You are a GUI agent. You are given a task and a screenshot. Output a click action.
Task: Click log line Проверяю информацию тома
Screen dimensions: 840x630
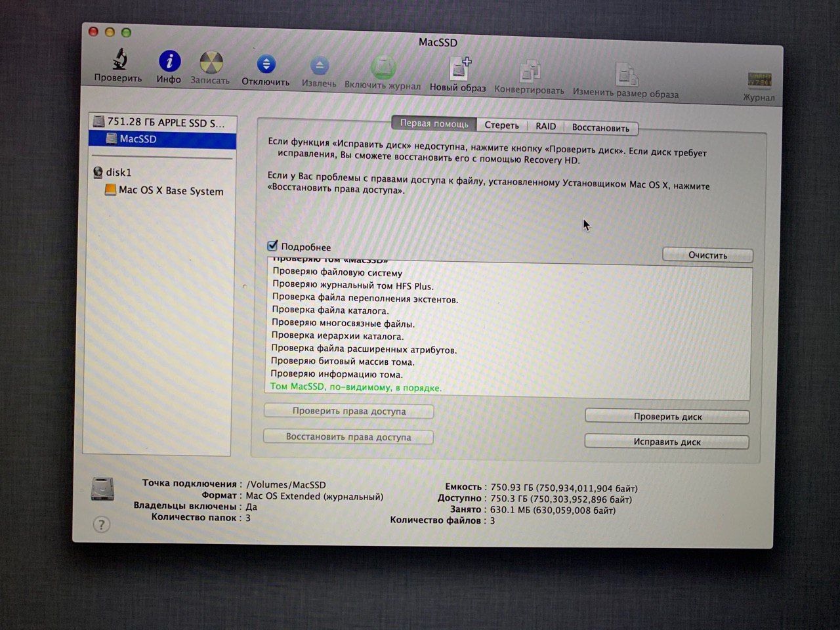337,374
